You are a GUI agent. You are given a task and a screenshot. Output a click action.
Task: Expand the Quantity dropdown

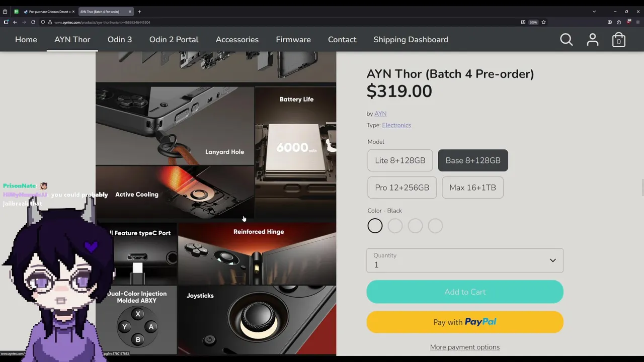click(465, 260)
